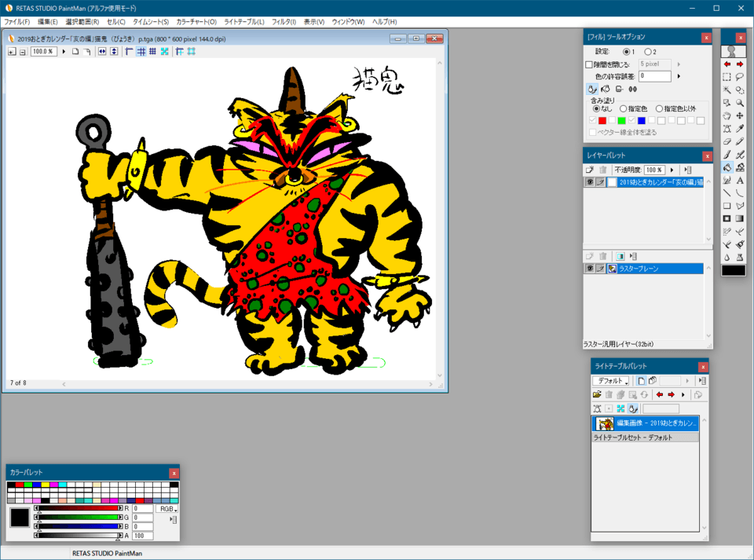Select the 編集画像 entry in Light Table list
Image resolution: width=754 pixels, height=560 pixels.
(x=644, y=423)
